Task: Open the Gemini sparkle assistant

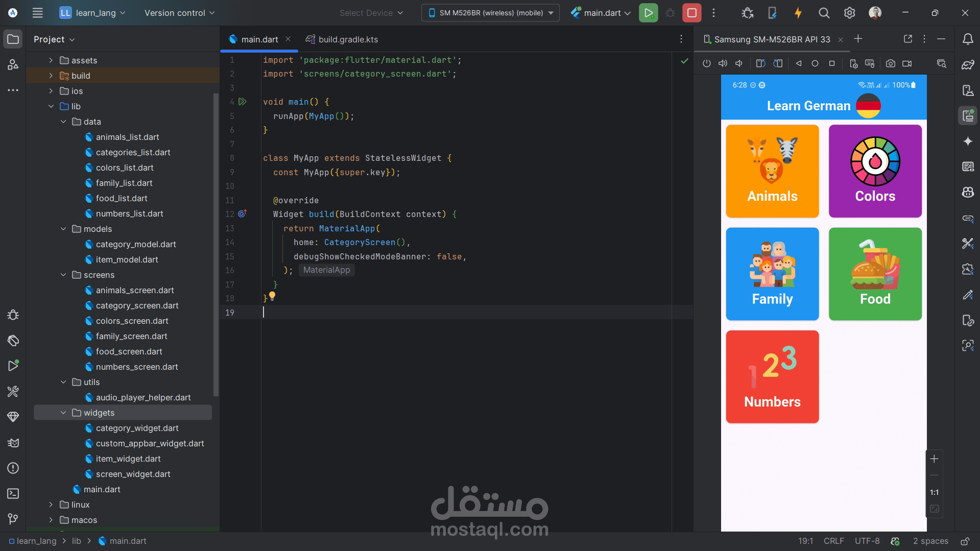Action: (x=968, y=141)
